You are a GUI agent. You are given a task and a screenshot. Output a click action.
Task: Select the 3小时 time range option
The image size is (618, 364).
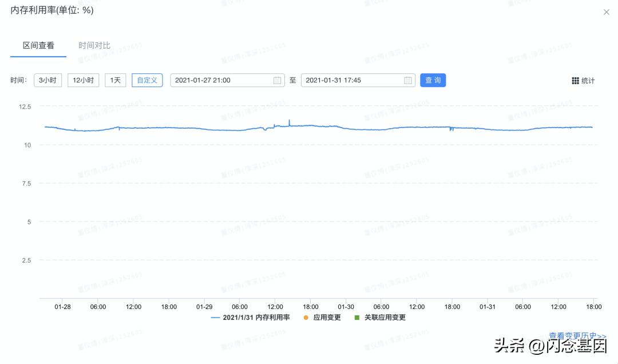point(48,80)
